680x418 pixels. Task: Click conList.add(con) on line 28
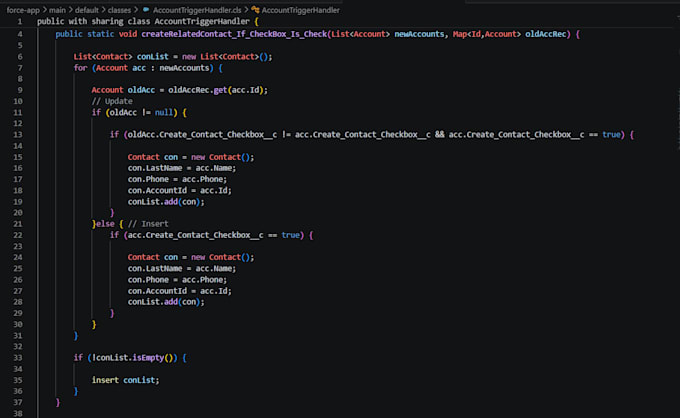pyautogui.click(x=166, y=302)
